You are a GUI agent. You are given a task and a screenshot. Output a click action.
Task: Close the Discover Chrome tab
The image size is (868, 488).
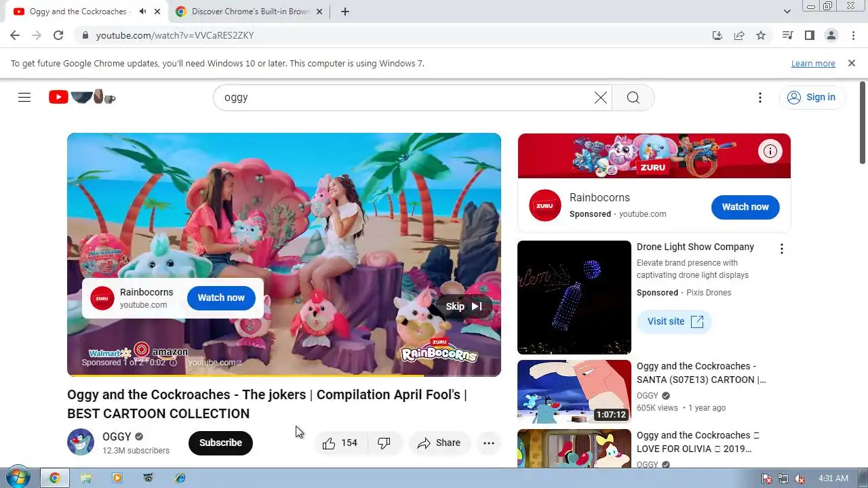coord(319,12)
